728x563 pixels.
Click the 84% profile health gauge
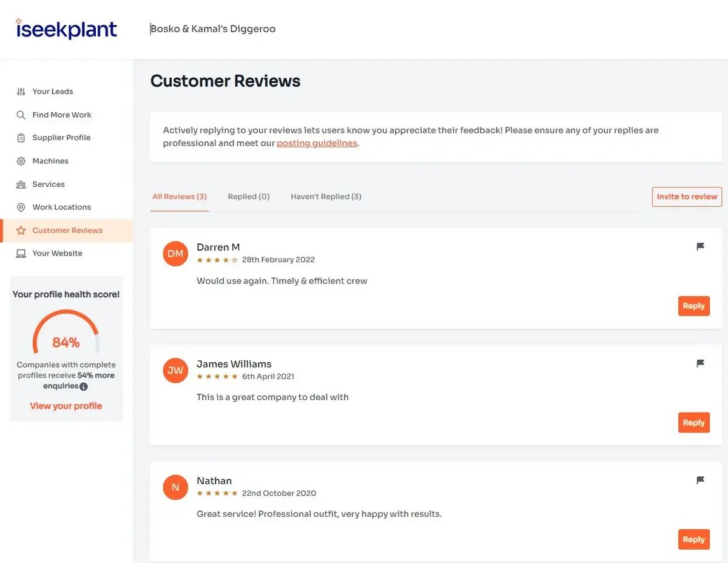pyautogui.click(x=66, y=333)
